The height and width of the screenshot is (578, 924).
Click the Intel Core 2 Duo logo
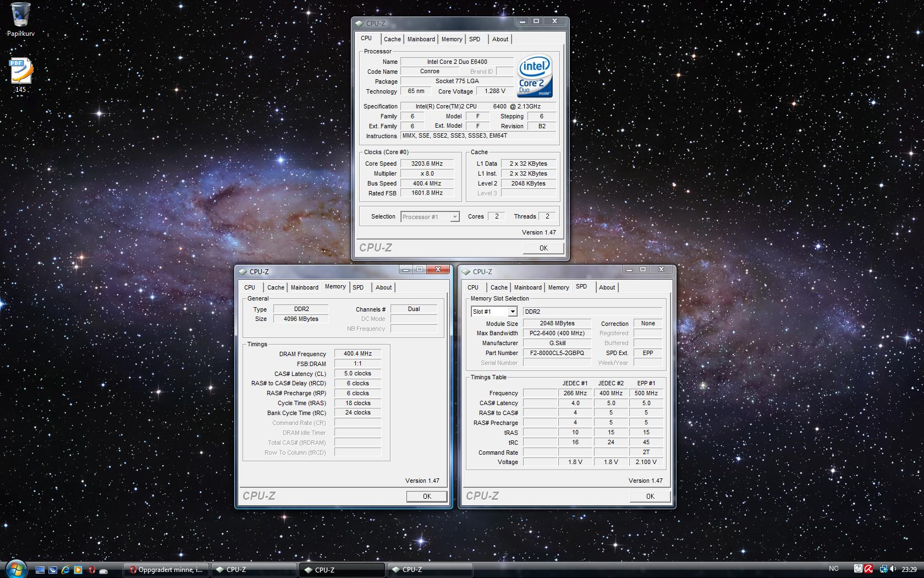[x=535, y=77]
